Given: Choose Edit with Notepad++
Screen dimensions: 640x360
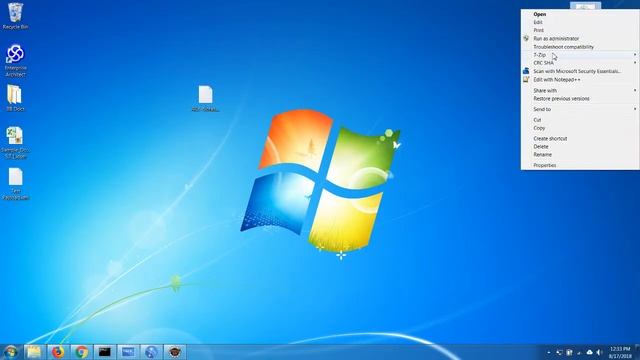Looking at the screenshot, I should click(x=580, y=80).
